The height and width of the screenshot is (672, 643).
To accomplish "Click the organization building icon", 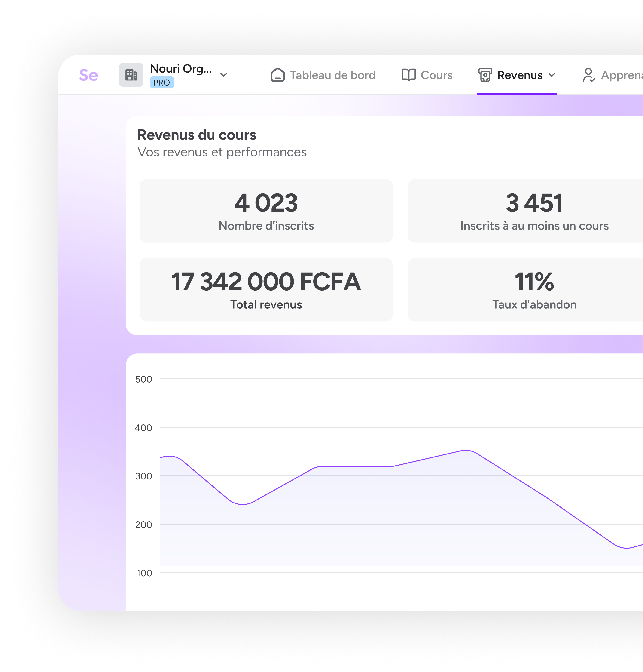I will pos(131,75).
